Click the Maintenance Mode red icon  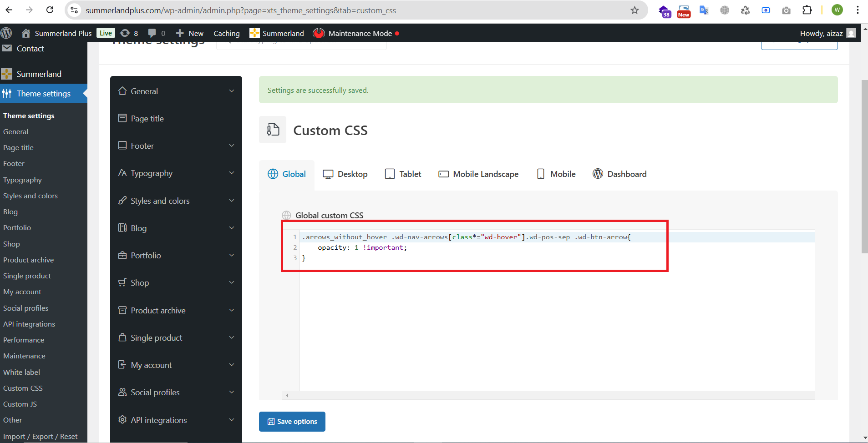point(319,33)
